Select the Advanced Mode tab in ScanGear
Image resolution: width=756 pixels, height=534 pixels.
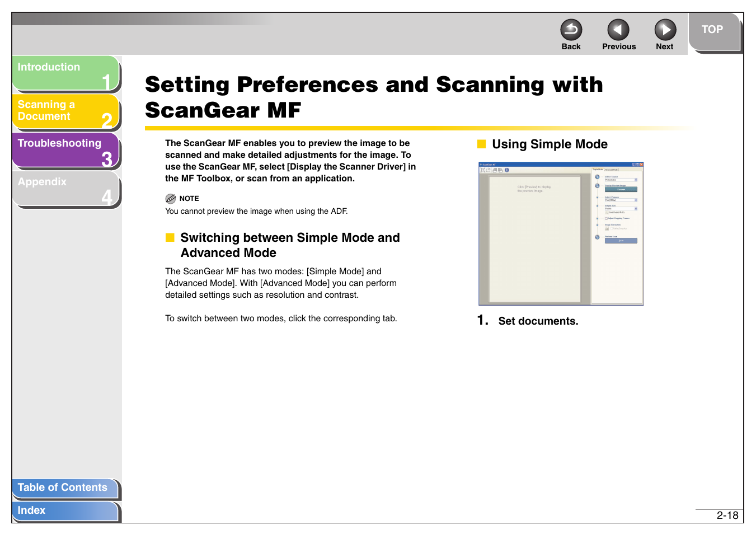pos(612,170)
